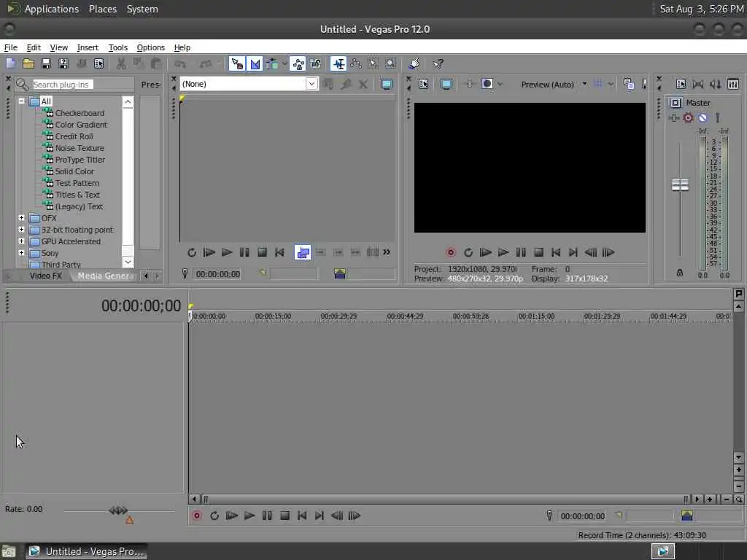Click the timeline Record button
Viewport: 747px width, 560px height.
pos(196,516)
